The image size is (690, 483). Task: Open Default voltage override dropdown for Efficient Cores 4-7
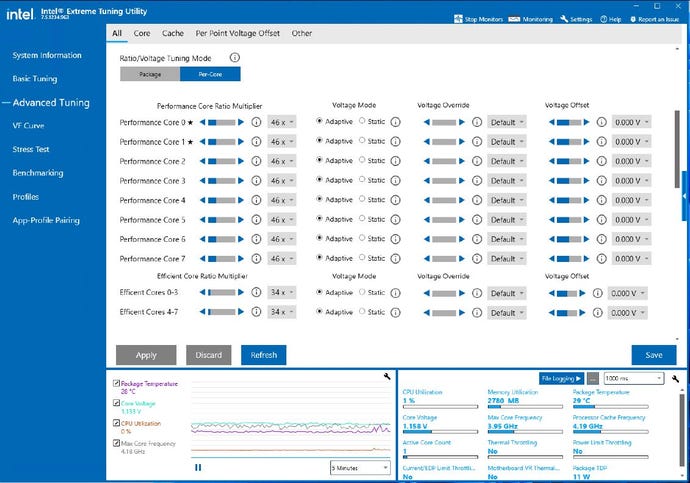point(506,313)
